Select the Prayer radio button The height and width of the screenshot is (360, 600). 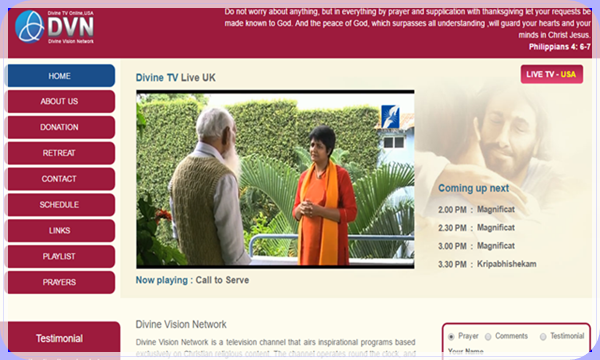pos(451,337)
